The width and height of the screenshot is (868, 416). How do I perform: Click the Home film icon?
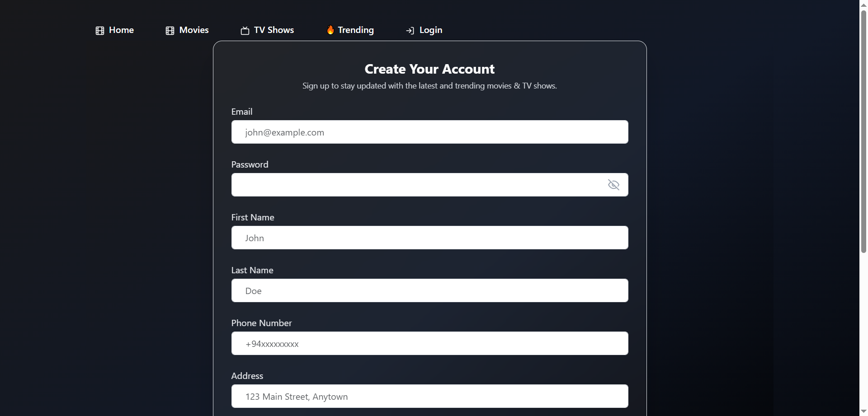[x=100, y=31]
